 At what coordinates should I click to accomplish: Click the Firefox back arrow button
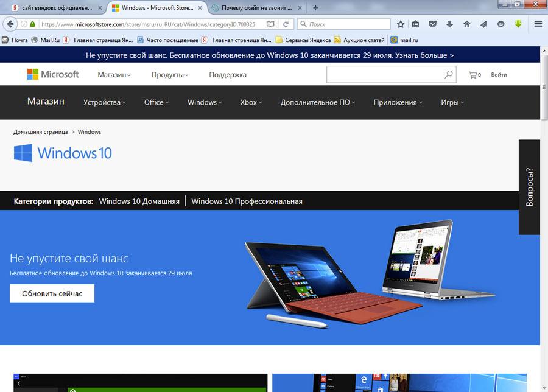pyautogui.click(x=10, y=24)
